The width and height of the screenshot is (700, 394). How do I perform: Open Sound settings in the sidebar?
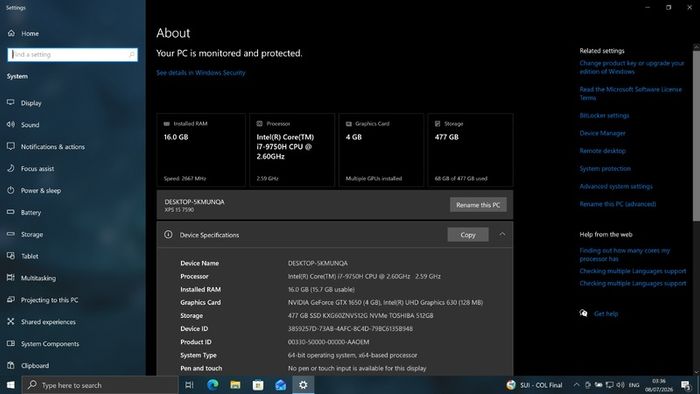[x=23, y=125]
